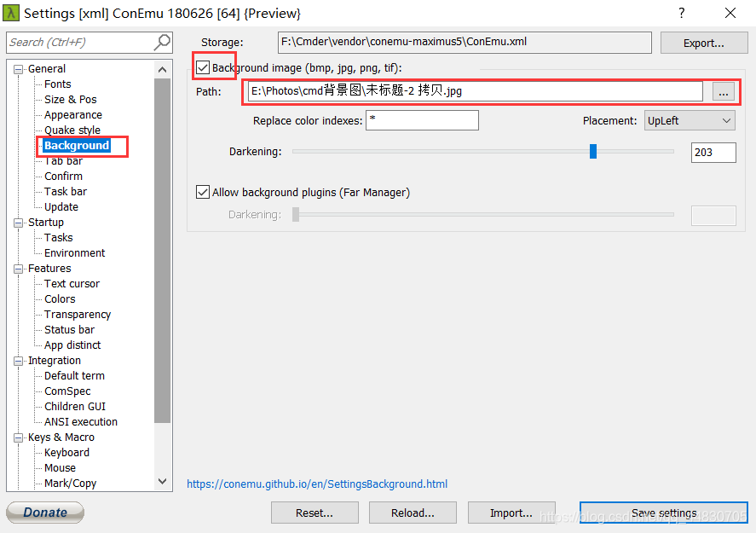This screenshot has height=533, width=756.
Task: Open Environment settings page
Action: point(74,252)
